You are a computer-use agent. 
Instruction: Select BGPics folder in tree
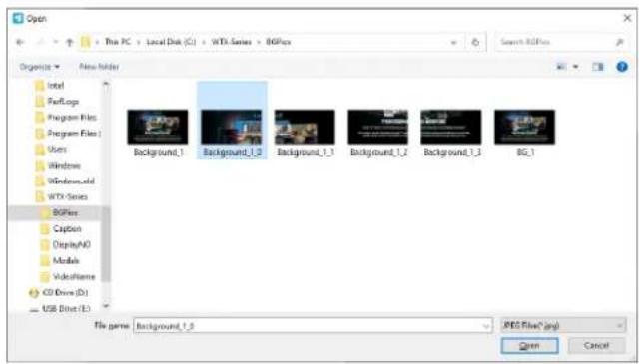click(60, 213)
